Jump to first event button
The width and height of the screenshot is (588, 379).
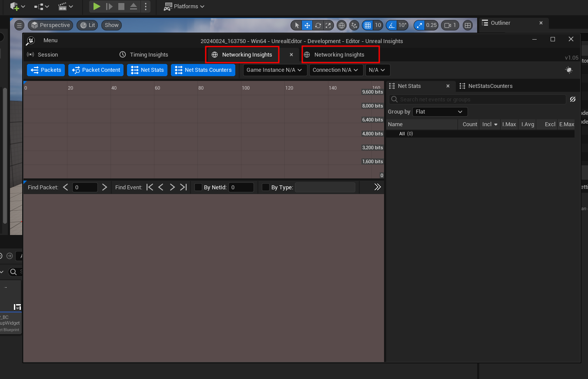(x=150, y=187)
